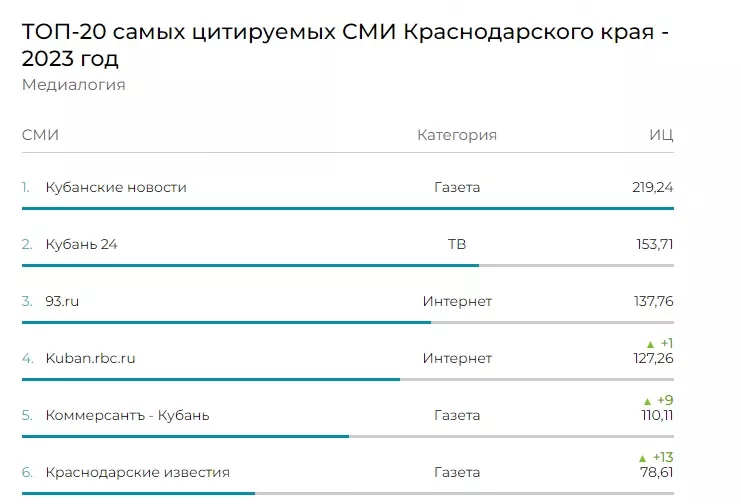741x504 pixels.
Task: Select the 93.ru row name
Action: click(62, 301)
